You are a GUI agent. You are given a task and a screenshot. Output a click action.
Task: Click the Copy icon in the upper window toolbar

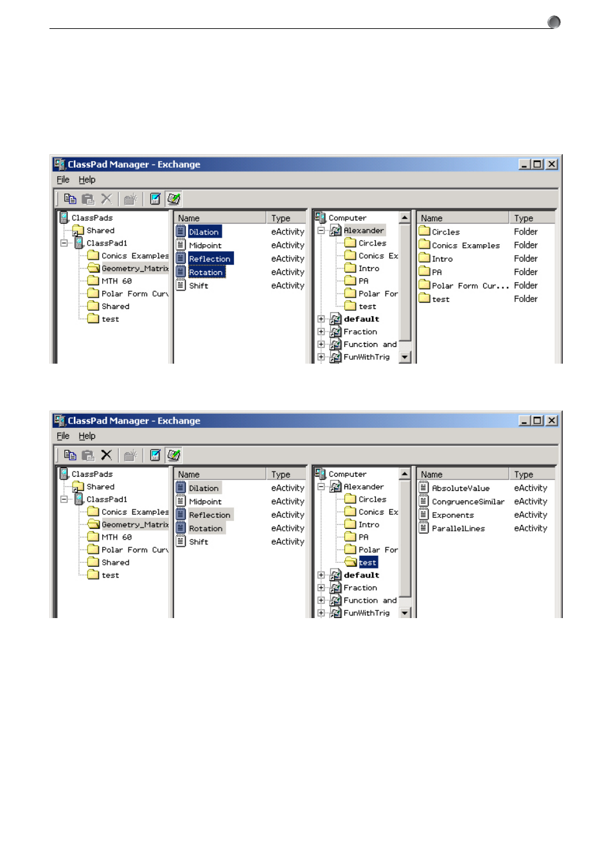70,199
